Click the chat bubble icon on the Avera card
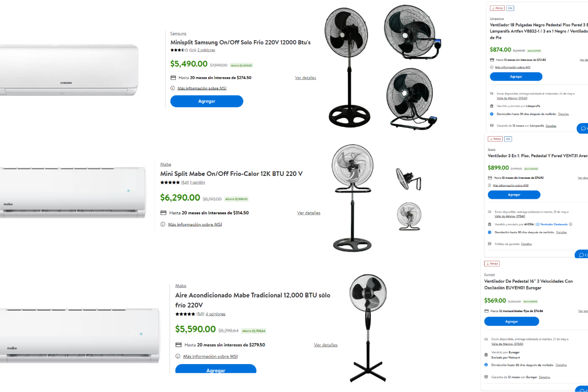This screenshot has width=588, height=392. point(584,254)
